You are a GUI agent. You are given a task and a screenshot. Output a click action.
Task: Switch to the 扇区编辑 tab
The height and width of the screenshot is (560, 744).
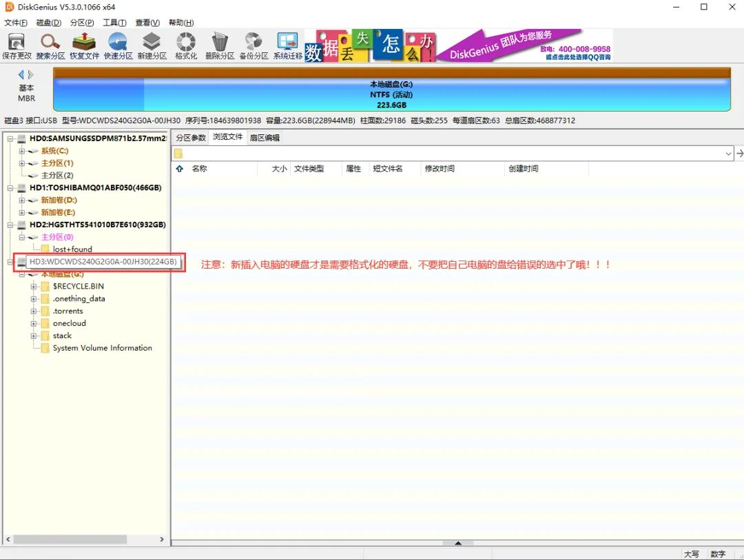[265, 138]
